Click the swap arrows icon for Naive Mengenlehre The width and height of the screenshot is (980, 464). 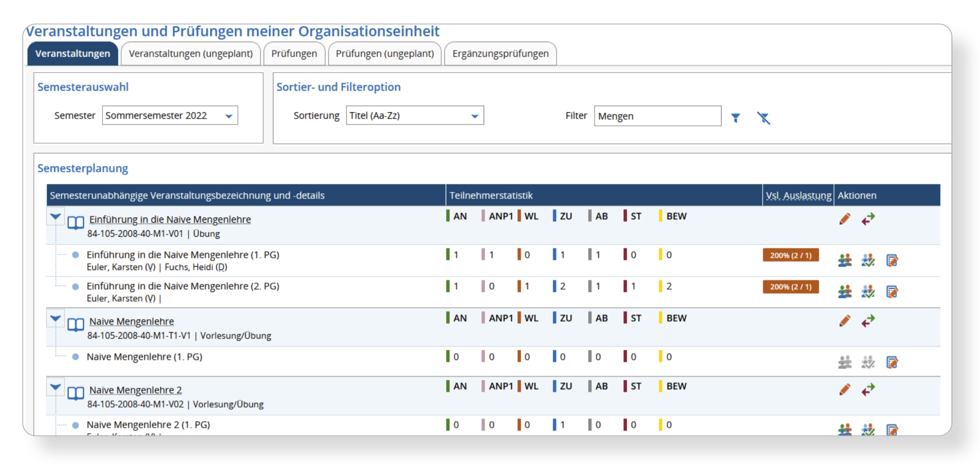pos(868,321)
